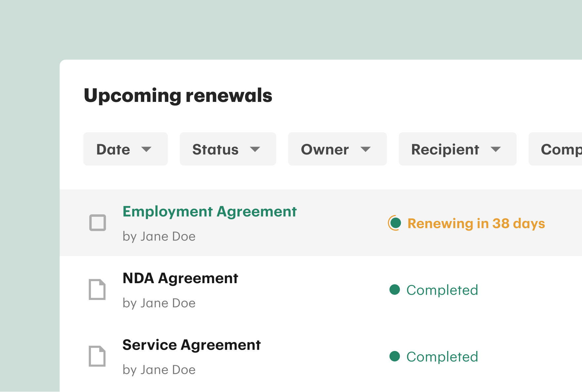Screen dimensions: 582x392
Task: Click 'by Jane Doe' under Employment Agreement
Action: point(159,237)
